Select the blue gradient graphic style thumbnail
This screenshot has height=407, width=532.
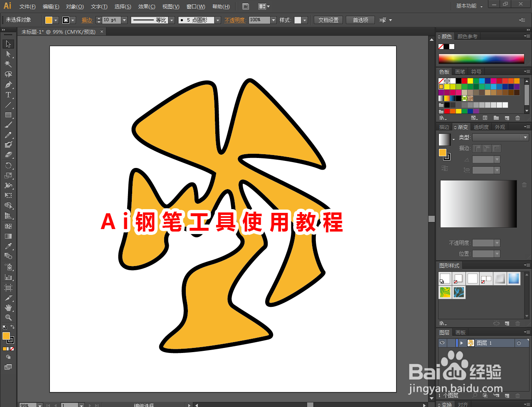[514, 279]
